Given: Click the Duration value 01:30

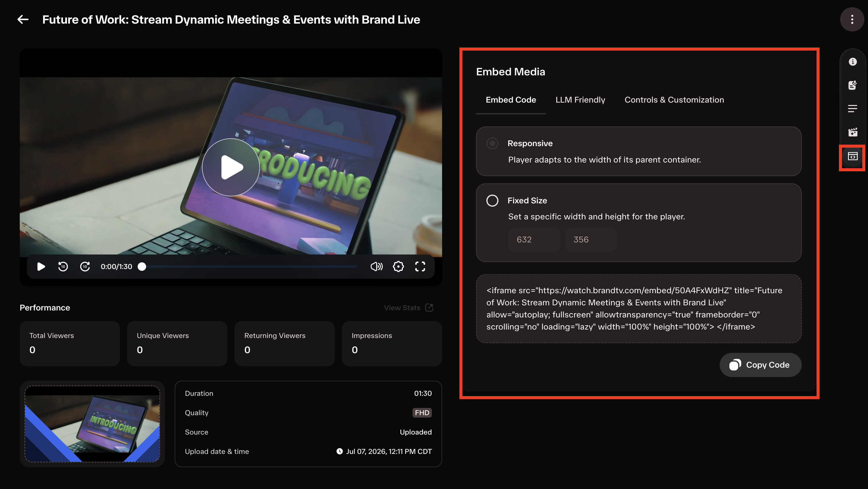Looking at the screenshot, I should (x=423, y=393).
